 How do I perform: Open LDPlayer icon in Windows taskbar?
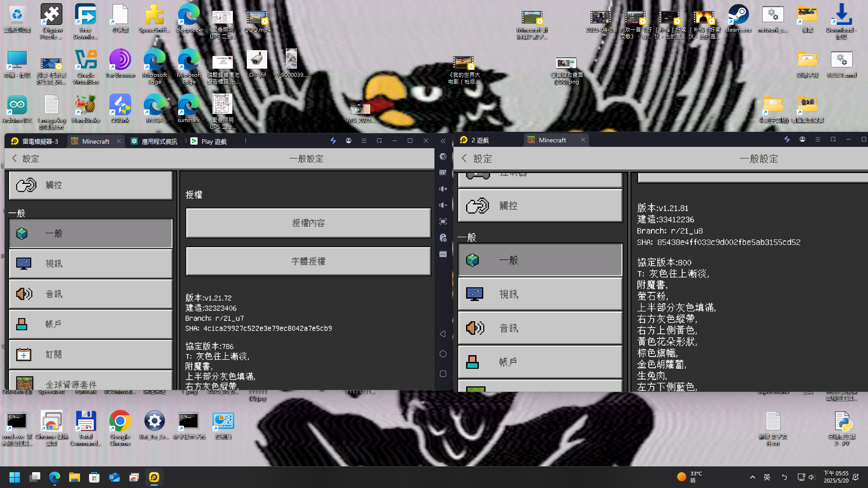(x=154, y=477)
